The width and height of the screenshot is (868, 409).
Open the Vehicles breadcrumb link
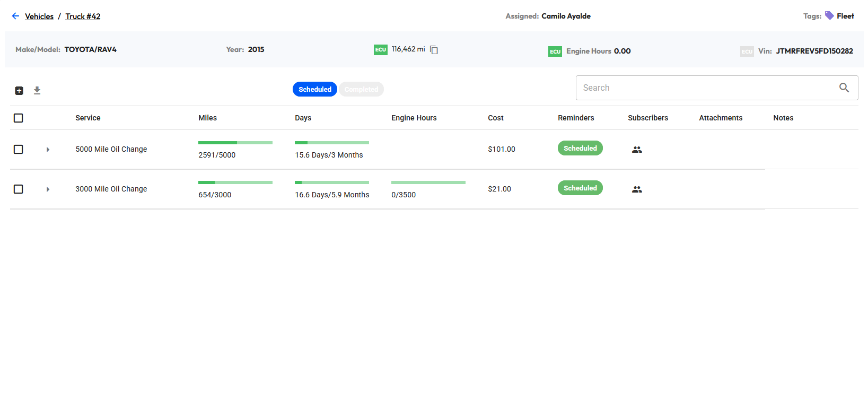39,16
